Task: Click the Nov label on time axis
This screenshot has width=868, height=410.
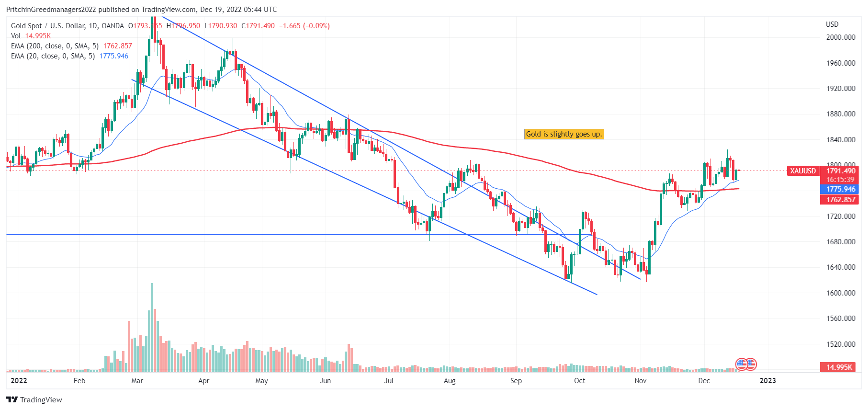Action: click(641, 381)
